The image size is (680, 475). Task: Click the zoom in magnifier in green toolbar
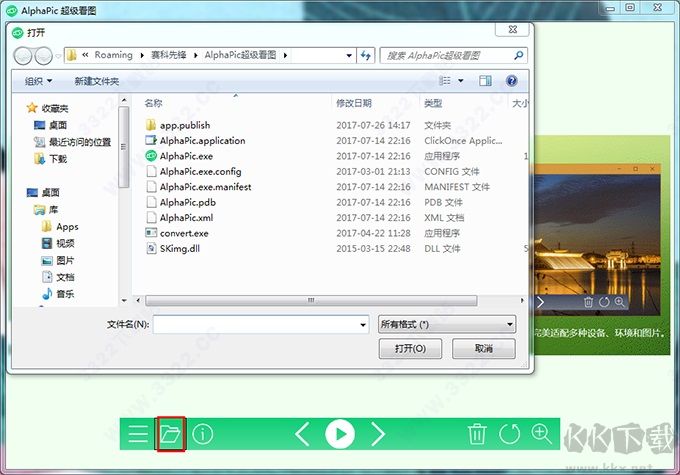pos(541,434)
